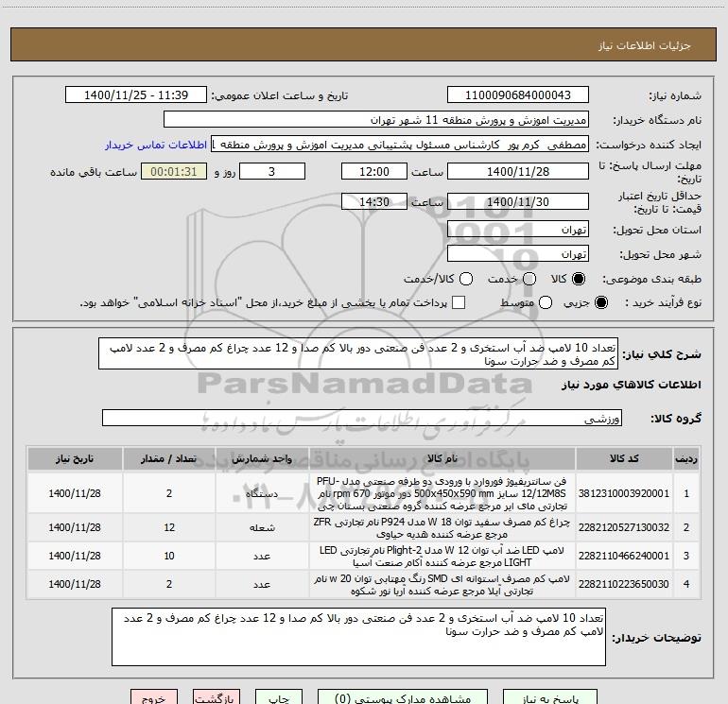Click the گروه کالا field with ورزشی
The width and height of the screenshot is (728, 704).
tap(362, 418)
